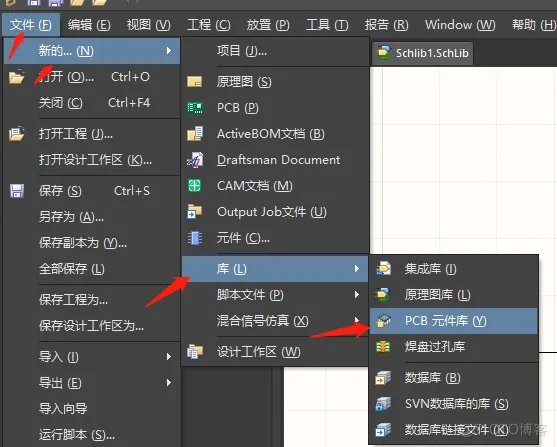
Task: Expand the 导入 (I) submenu arrow
Action: click(169, 356)
